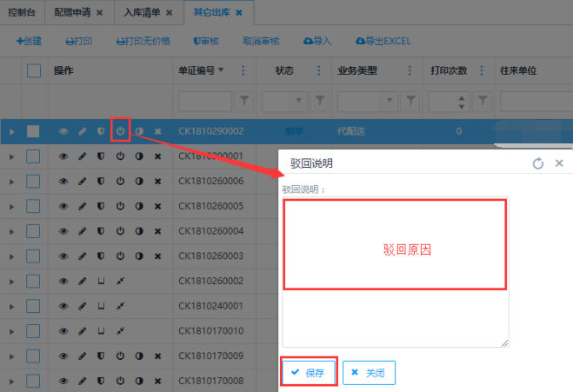This screenshot has width=573, height=392.
Task: Expand the row CK1810260002 details arrow
Action: (x=11, y=281)
